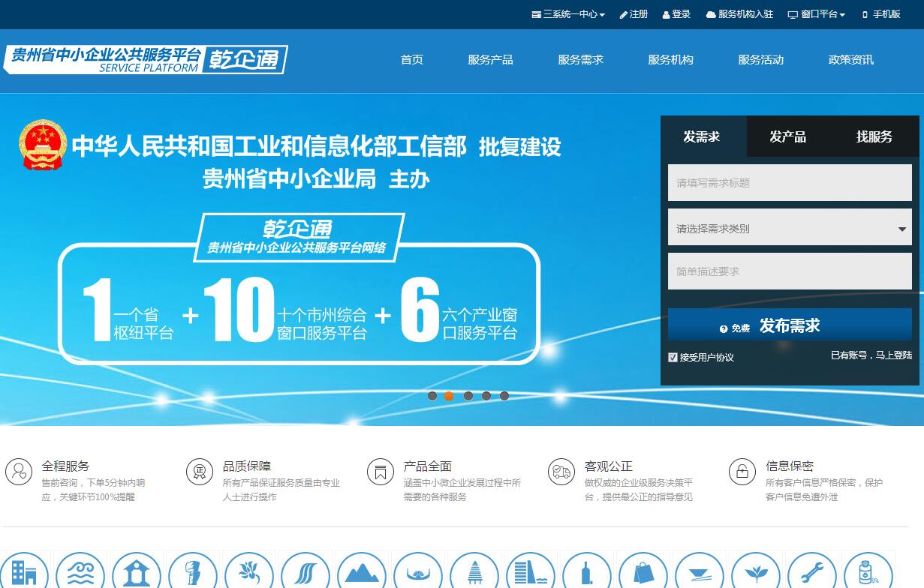Click the delivery truck icon beside 客观公正
This screenshot has width=924, height=588.
coord(561,472)
